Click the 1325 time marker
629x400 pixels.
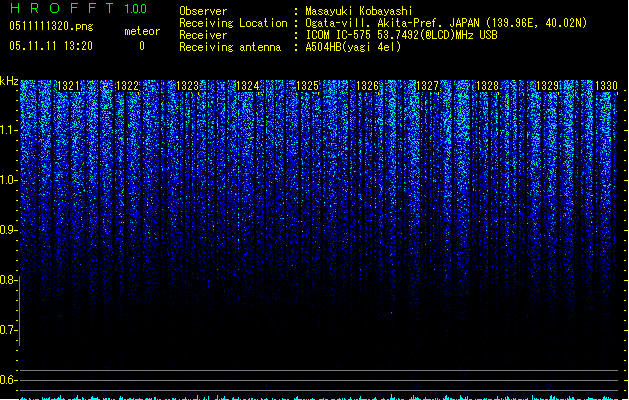[x=307, y=86]
